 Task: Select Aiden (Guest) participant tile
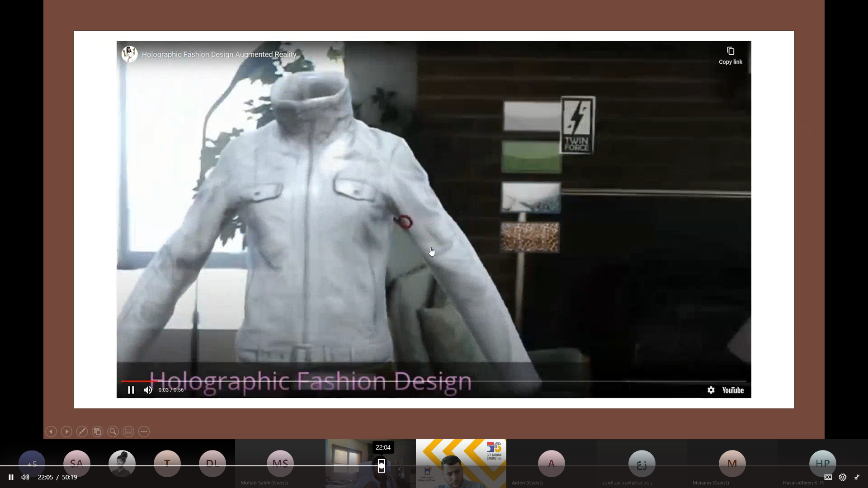click(x=552, y=464)
